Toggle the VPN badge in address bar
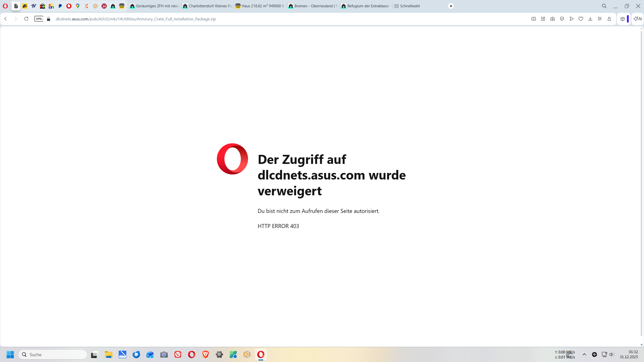 pos(39,19)
